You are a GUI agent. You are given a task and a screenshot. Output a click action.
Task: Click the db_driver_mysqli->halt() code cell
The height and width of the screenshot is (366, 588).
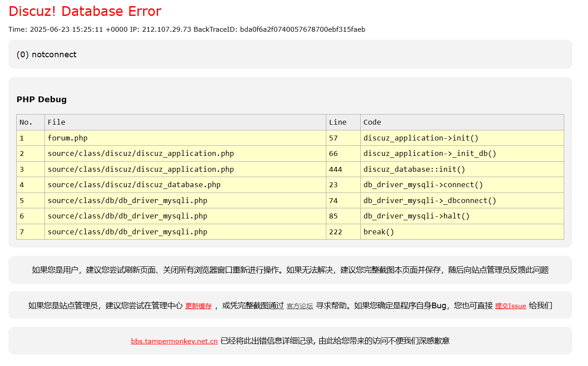point(416,216)
